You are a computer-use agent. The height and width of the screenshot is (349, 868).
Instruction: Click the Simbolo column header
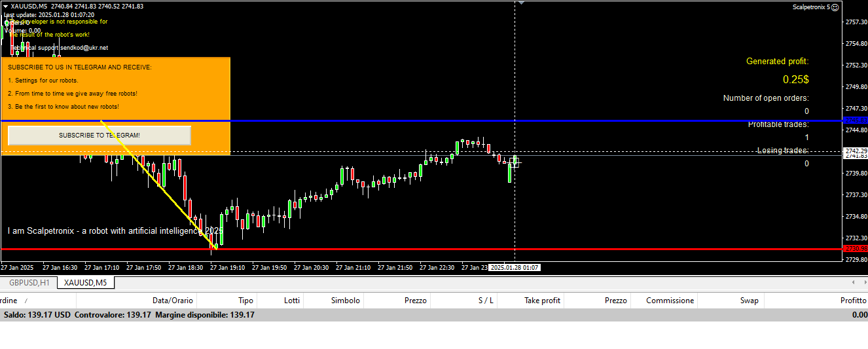[x=345, y=301]
